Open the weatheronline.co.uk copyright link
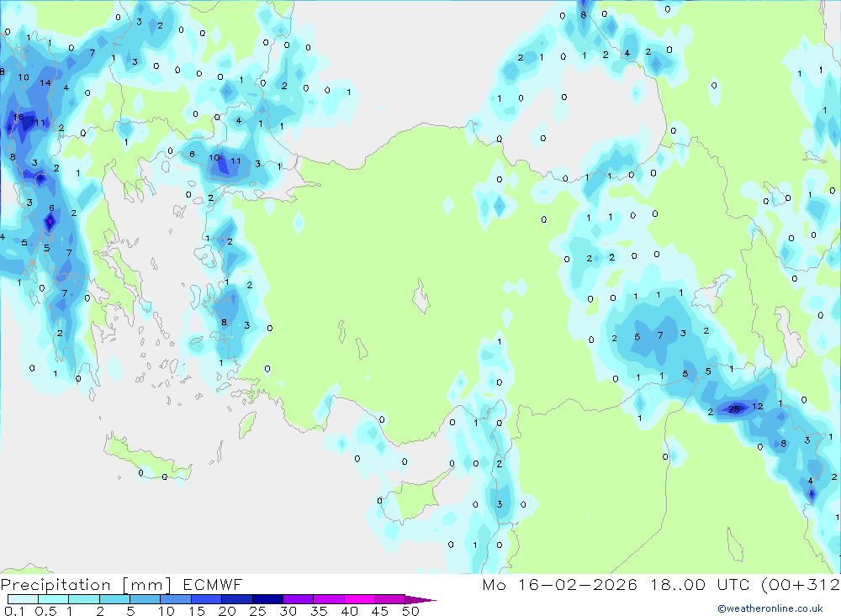The width and height of the screenshot is (841, 616). click(x=770, y=608)
